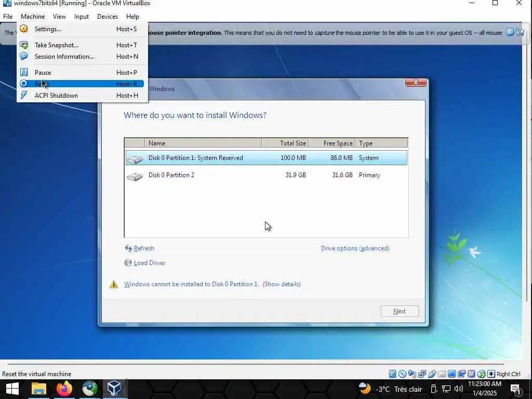Image resolution: width=532 pixels, height=399 pixels.
Task: Open the Help menu
Action: tap(132, 16)
